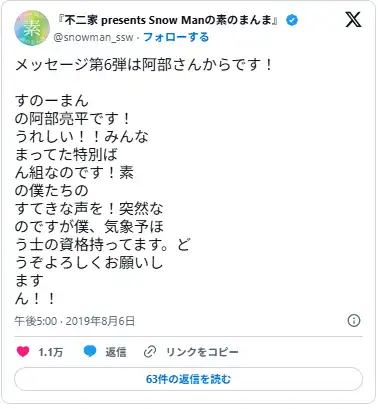Open 63件の返信を読む button
This screenshot has width=378, height=409.
click(x=188, y=379)
